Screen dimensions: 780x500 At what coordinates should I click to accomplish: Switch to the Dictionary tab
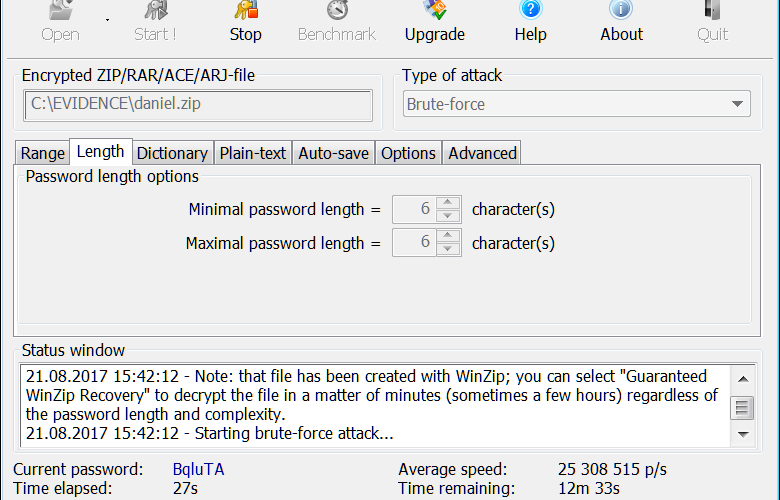[x=172, y=153]
